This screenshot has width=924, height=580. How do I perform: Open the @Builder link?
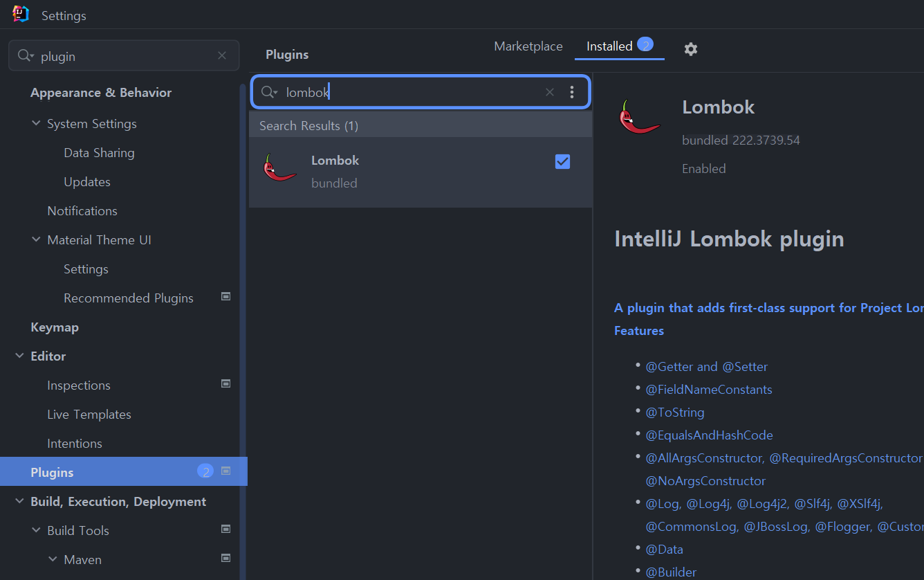[671, 572]
